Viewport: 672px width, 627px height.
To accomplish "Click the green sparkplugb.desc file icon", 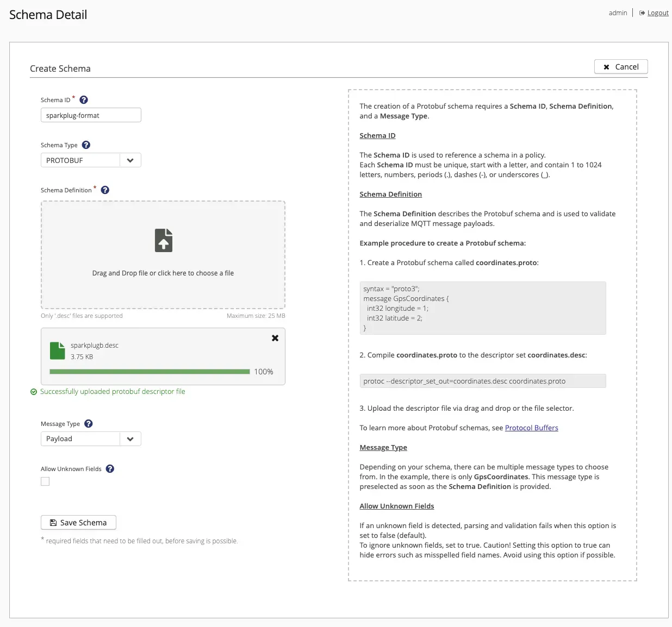I will [57, 351].
